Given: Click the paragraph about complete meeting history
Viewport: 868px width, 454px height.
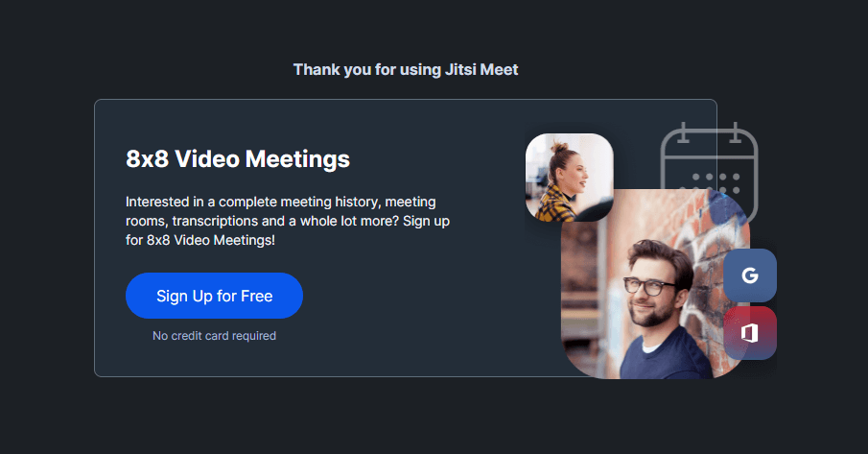Looking at the screenshot, I should click(x=288, y=221).
